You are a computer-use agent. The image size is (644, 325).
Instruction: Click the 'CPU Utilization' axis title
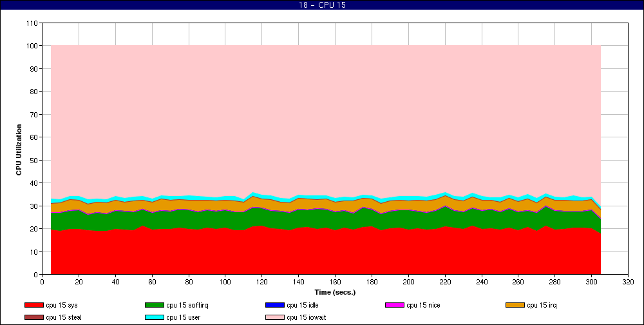[x=19, y=150]
